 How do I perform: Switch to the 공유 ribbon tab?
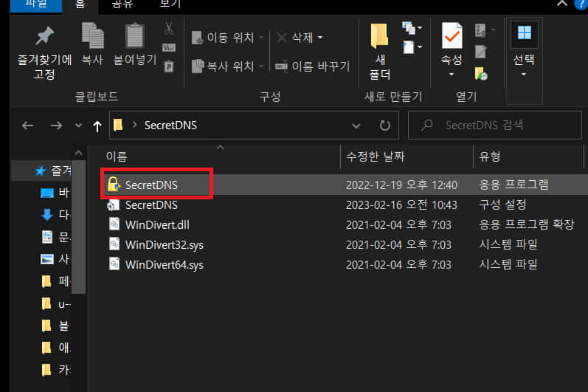coord(122,5)
